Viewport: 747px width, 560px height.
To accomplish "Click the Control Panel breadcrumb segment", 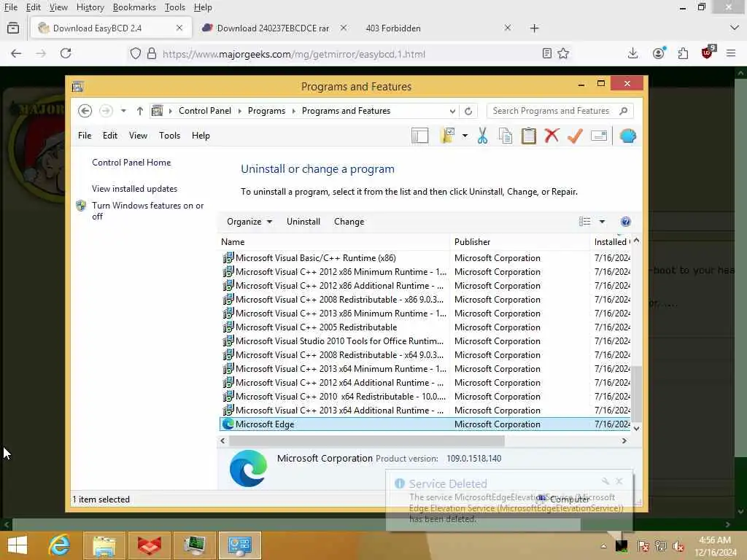I will pyautogui.click(x=205, y=111).
